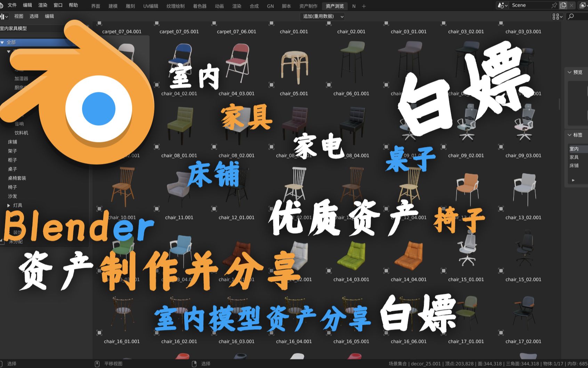588x368 pixels.
Task: Select the chair_14_03.001 green cushion asset
Action: [351, 256]
